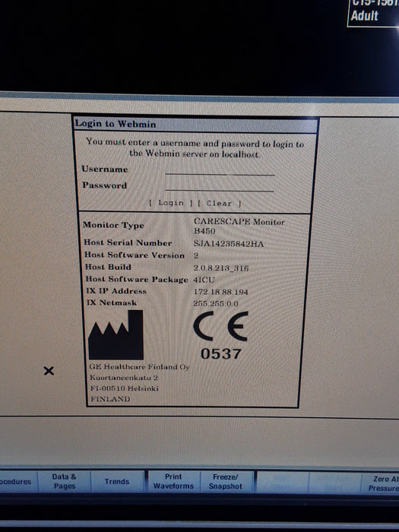Click the [ Clear ] button

tap(220, 203)
